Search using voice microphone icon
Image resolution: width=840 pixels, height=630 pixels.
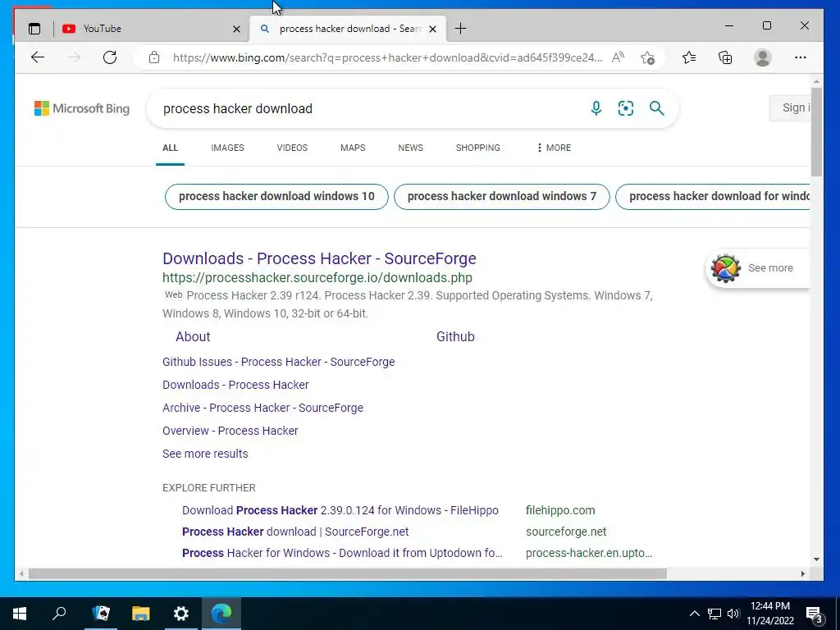click(596, 108)
